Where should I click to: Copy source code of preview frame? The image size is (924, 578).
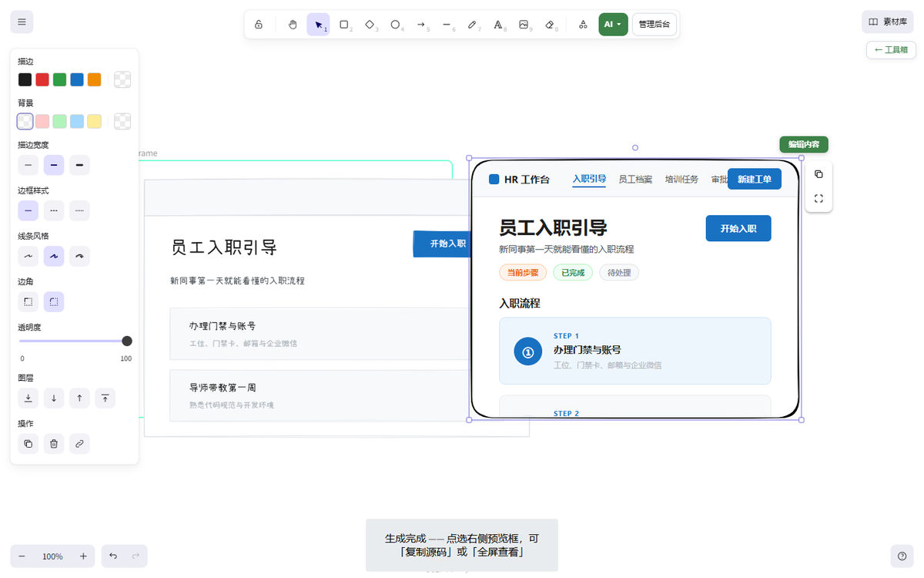click(x=819, y=174)
